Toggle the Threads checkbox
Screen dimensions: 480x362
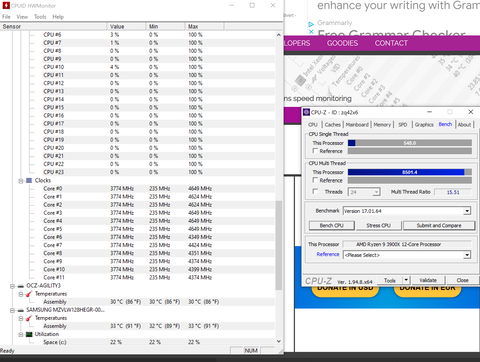point(315,191)
